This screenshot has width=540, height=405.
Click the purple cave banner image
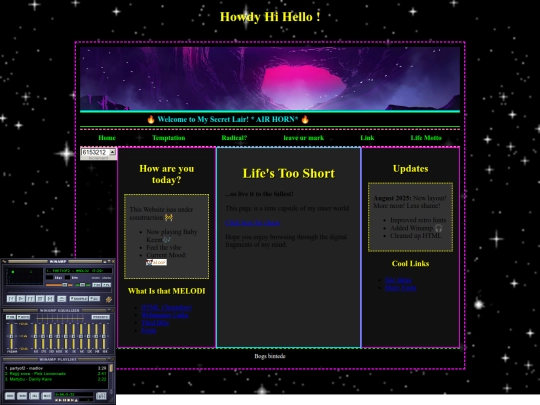point(270,79)
